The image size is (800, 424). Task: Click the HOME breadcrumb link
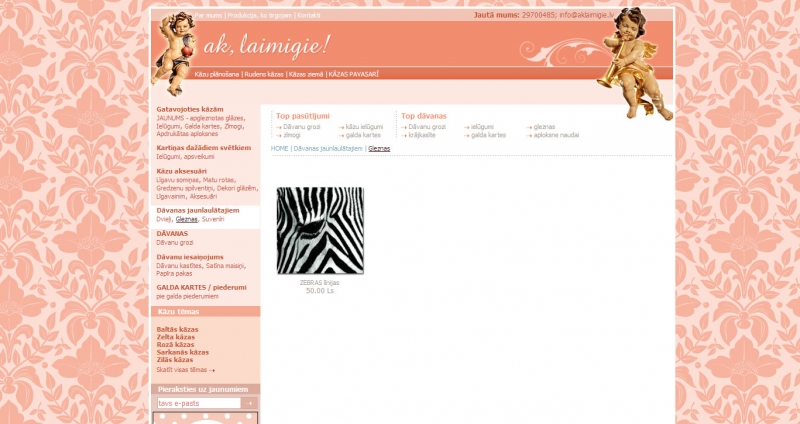point(280,148)
